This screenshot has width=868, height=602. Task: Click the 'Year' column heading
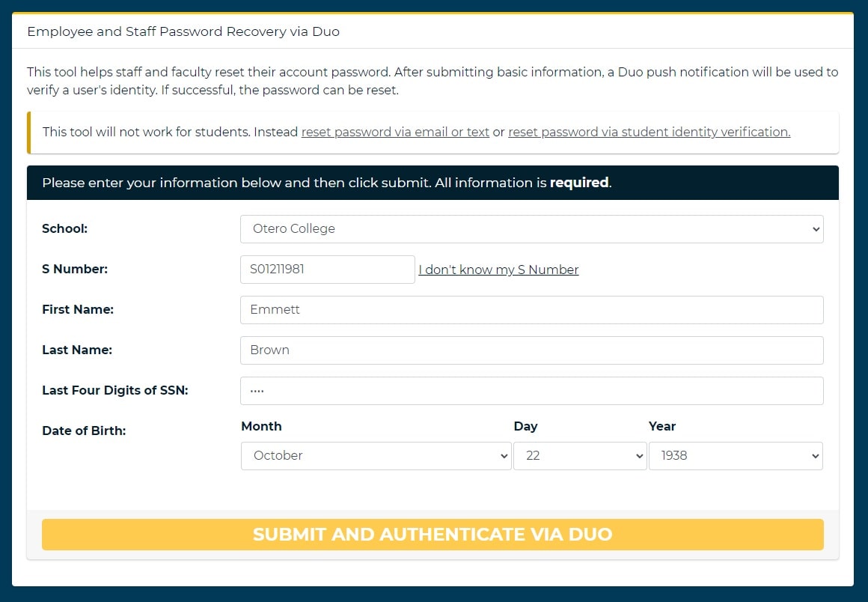coord(662,427)
